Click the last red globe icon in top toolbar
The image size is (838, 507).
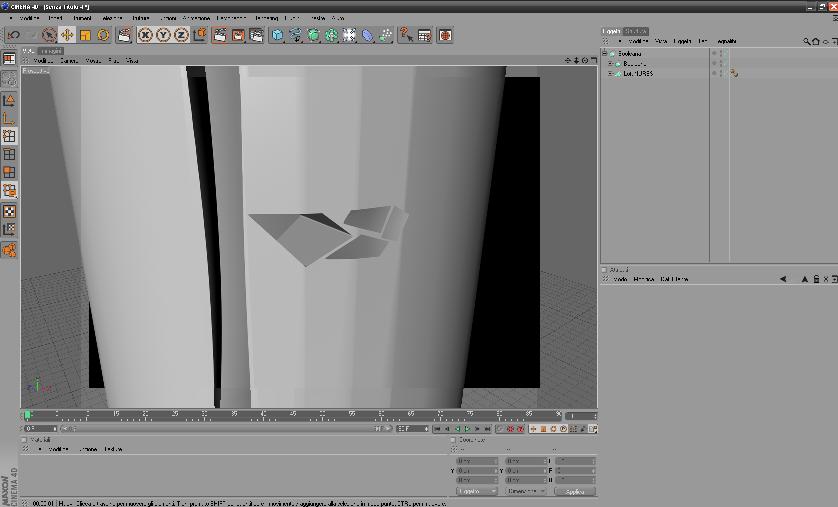tap(445, 35)
